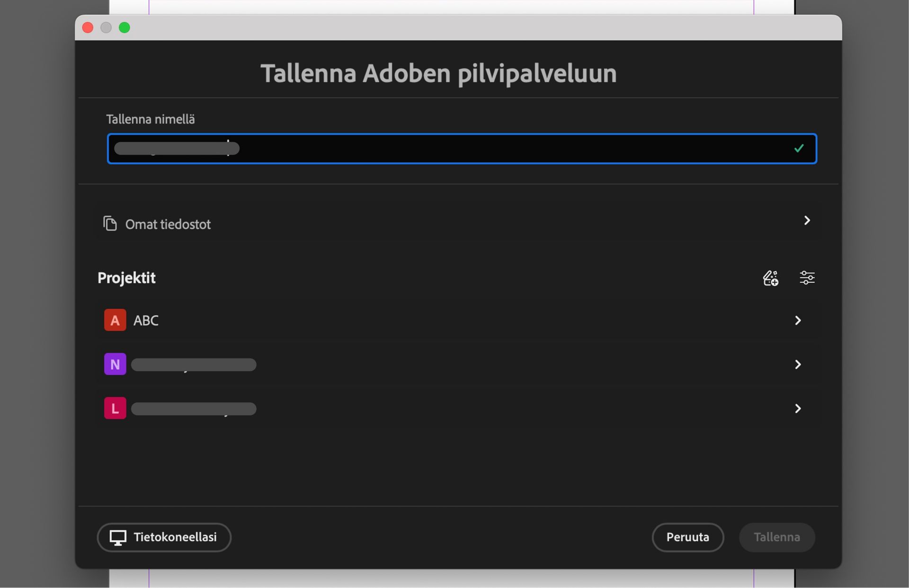Open the project filter and sort options icon
The height and width of the screenshot is (588, 909).
(807, 278)
